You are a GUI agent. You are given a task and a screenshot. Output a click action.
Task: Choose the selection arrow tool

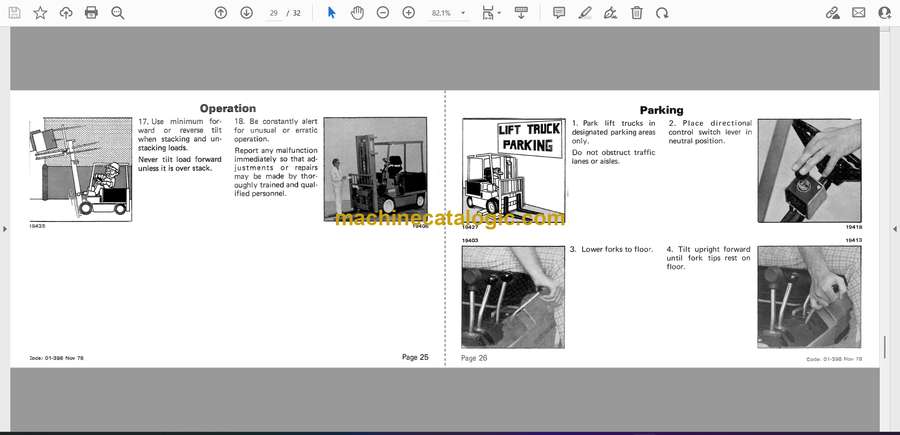331,13
